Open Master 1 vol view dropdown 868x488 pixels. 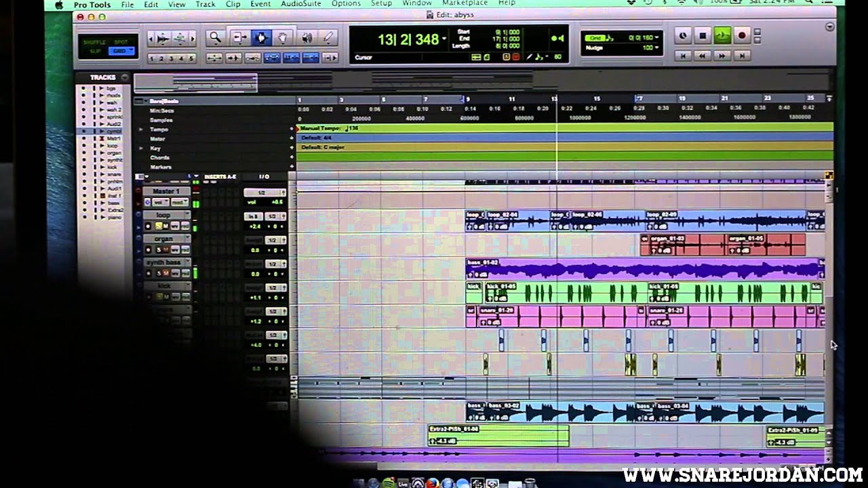coord(160,202)
